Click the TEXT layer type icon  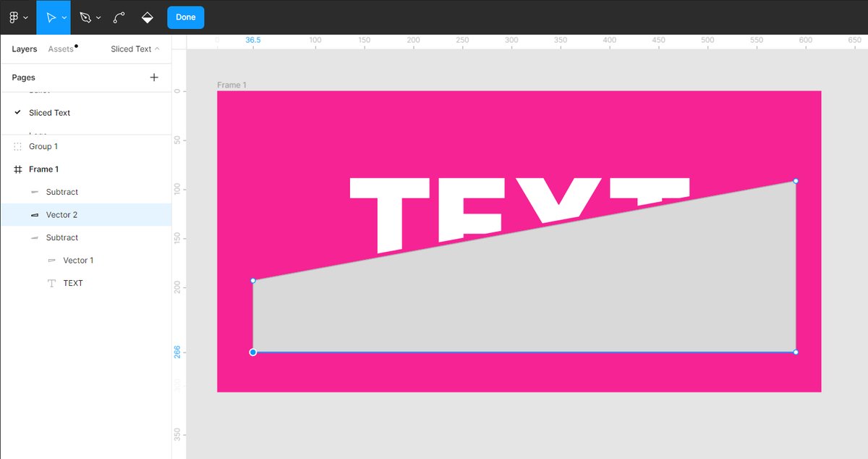pos(51,283)
